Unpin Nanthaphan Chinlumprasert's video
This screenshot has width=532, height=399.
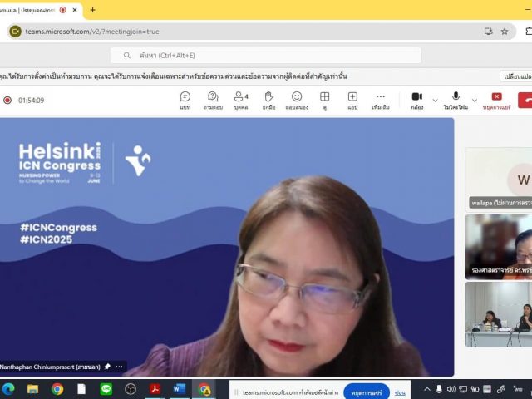coord(107,367)
